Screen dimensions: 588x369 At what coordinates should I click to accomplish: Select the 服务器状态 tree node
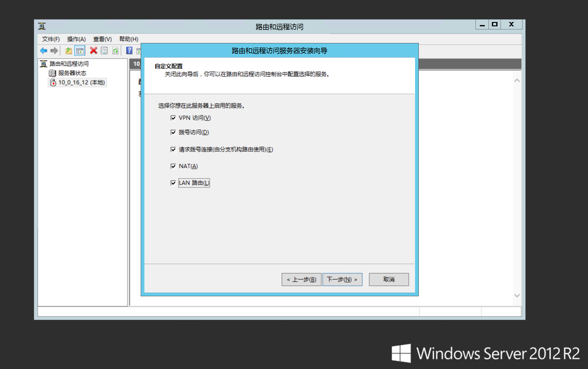pos(72,73)
